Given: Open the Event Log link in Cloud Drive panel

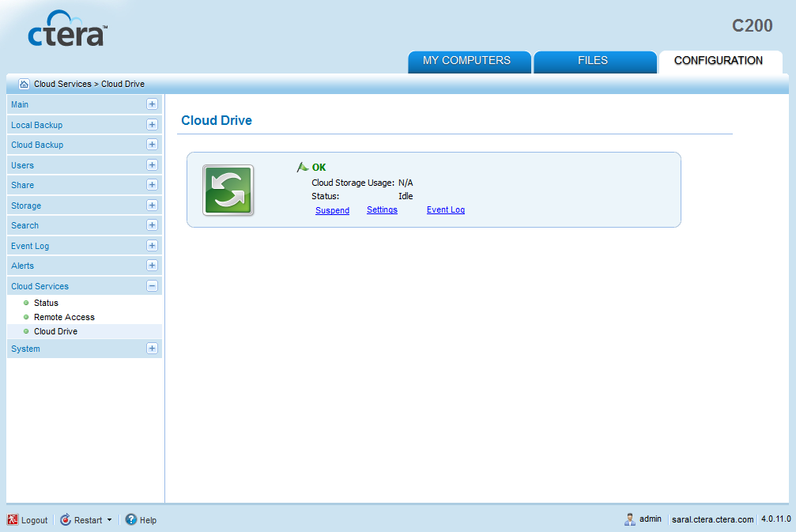Looking at the screenshot, I should pos(446,209).
